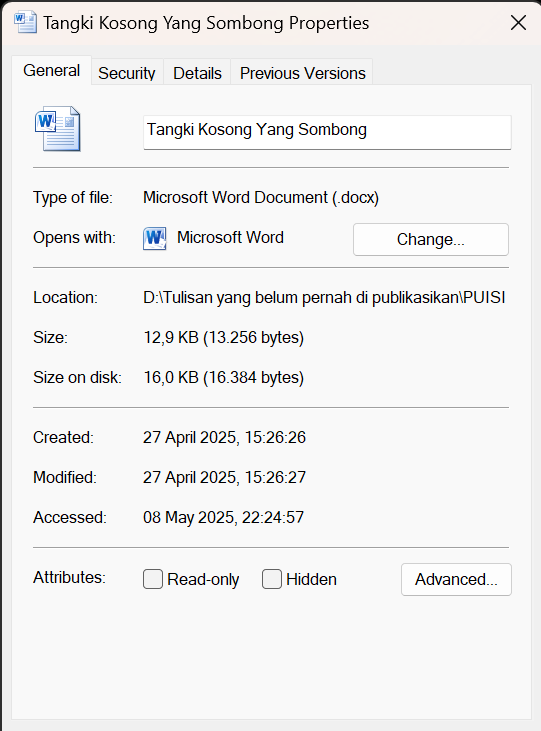Tick the Hidden attribute checkbox
This screenshot has width=541, height=731.
[x=272, y=579]
